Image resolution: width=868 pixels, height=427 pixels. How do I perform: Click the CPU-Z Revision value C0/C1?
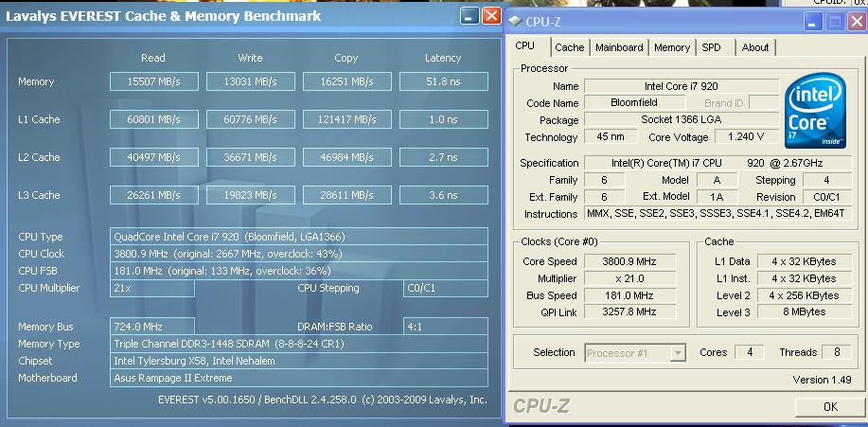[x=827, y=197]
